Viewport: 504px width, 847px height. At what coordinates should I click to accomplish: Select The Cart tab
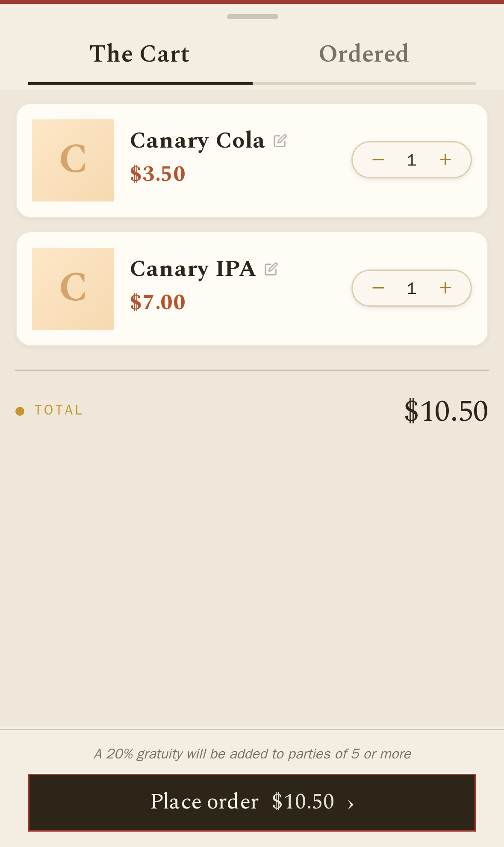(x=140, y=54)
